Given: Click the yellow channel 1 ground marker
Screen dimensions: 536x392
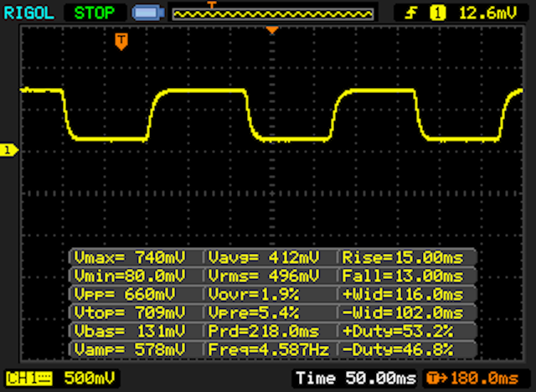Looking at the screenshot, I should pos(9,150).
